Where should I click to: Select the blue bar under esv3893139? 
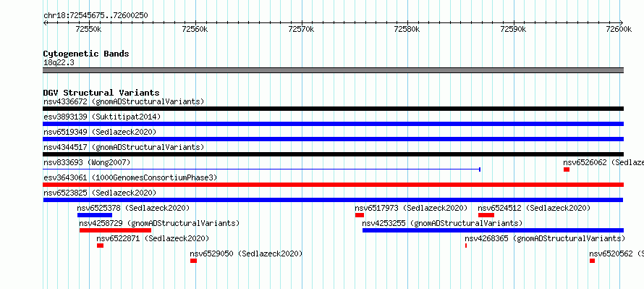333,124
